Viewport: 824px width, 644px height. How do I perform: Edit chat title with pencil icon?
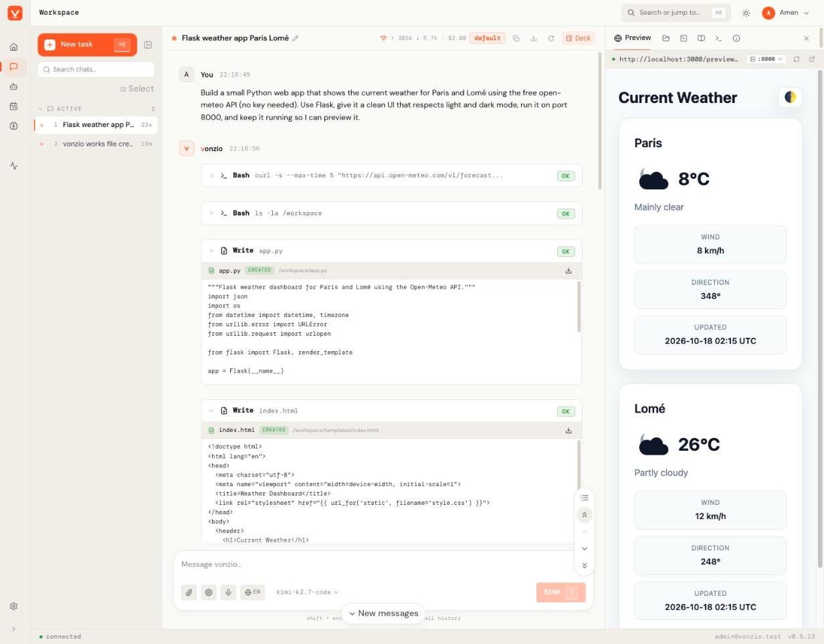296,38
